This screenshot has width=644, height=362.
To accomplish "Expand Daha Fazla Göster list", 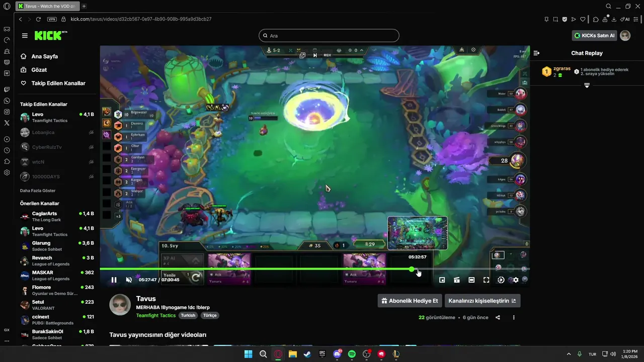I will 38,191.
